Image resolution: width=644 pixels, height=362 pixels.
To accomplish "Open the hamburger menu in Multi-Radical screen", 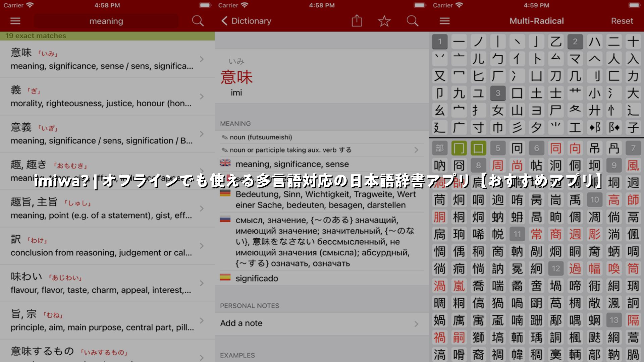I will click(x=445, y=21).
